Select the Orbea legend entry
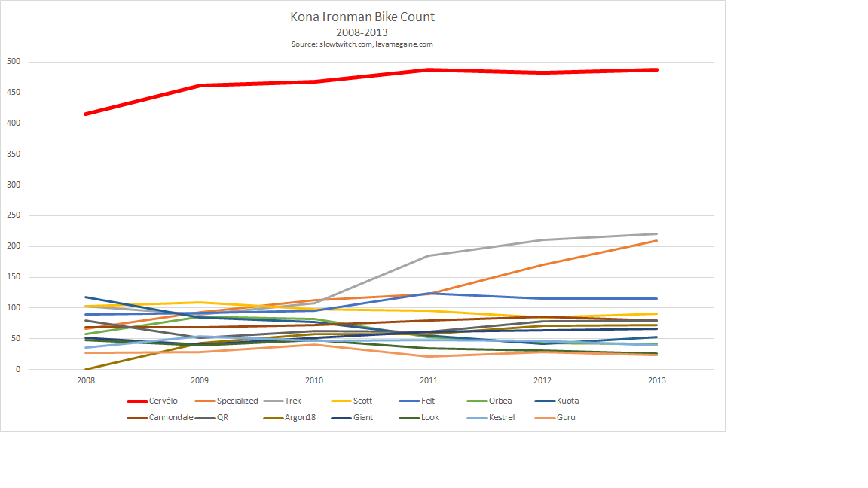The width and height of the screenshot is (868, 488). coord(489,401)
